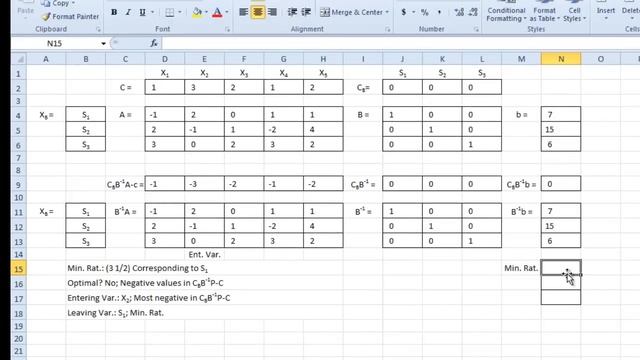Open the Clipboard dialog launcher
Image resolution: width=640 pixels, height=360 pixels.
coord(98,29)
